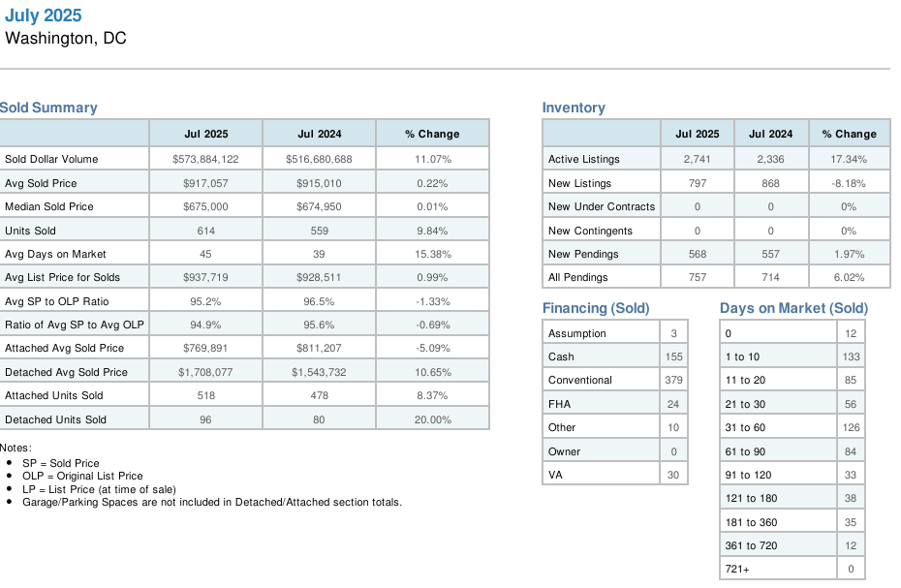
Task: Click the Cash financing count of 155
Action: pyautogui.click(x=673, y=356)
